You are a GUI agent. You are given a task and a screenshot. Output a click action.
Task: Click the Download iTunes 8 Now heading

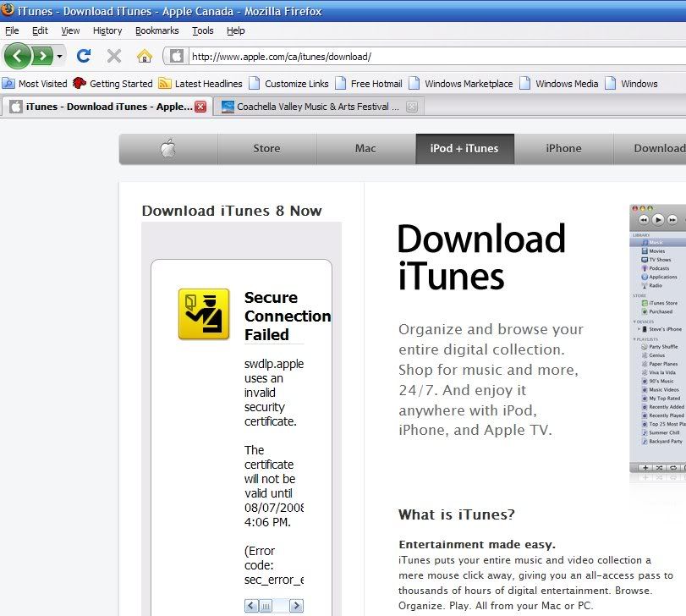click(232, 211)
